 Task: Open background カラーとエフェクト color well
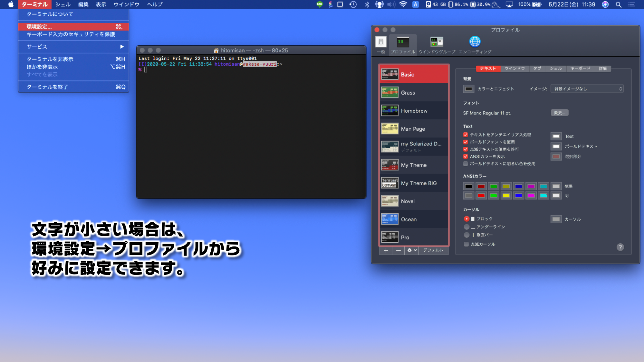click(x=469, y=89)
